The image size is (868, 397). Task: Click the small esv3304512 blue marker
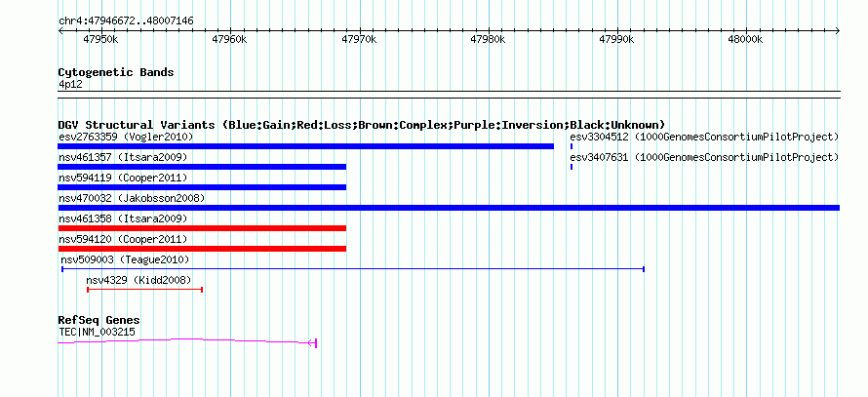pos(572,146)
